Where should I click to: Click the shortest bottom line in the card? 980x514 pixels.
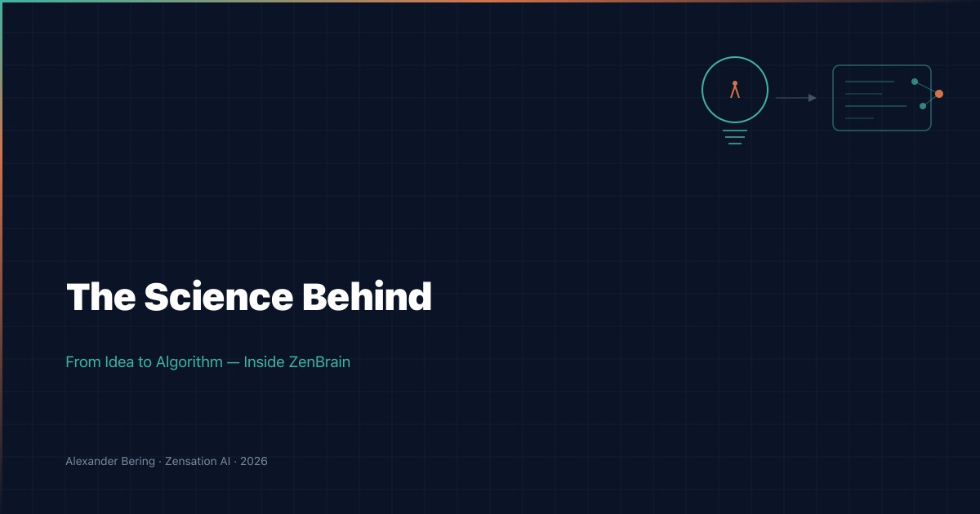point(859,118)
